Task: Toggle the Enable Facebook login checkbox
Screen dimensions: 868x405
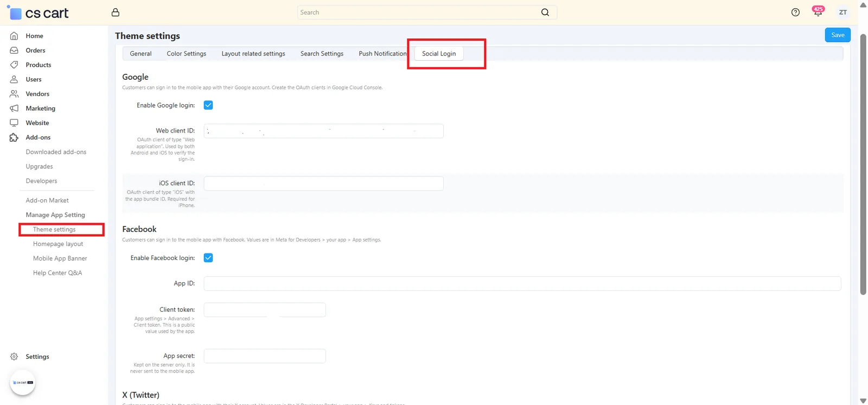Action: [208, 258]
